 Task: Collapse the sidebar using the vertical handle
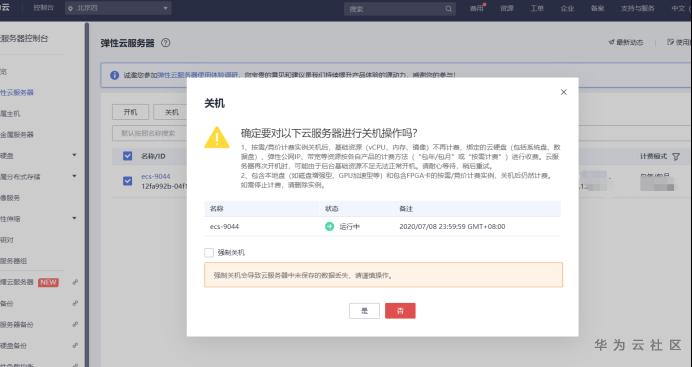coord(86,194)
